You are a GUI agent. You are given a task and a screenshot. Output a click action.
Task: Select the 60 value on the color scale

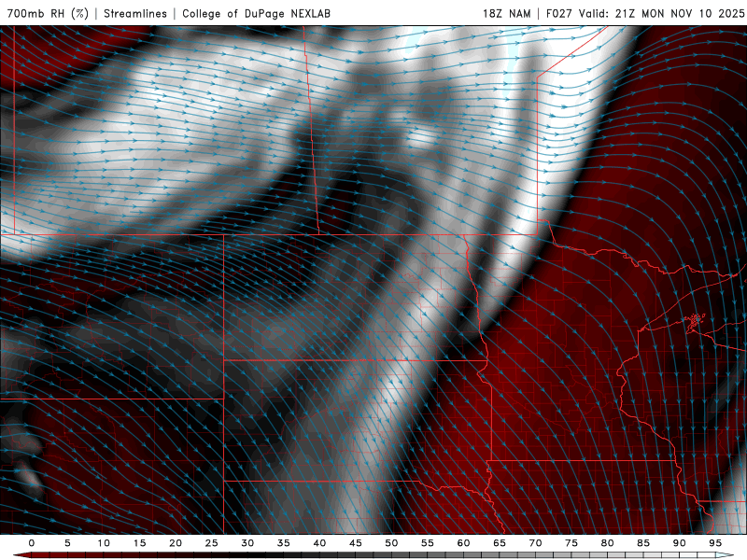(x=463, y=543)
